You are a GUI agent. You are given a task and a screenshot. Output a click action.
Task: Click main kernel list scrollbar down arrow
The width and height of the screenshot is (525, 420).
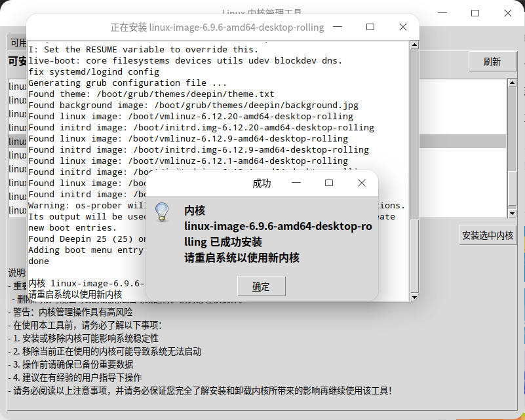point(512,213)
